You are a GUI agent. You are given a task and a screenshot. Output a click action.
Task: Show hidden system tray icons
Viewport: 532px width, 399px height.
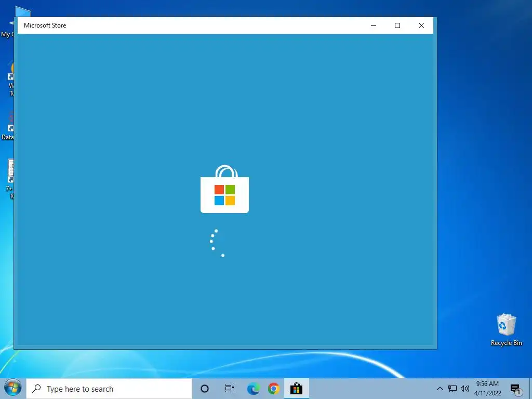point(440,389)
